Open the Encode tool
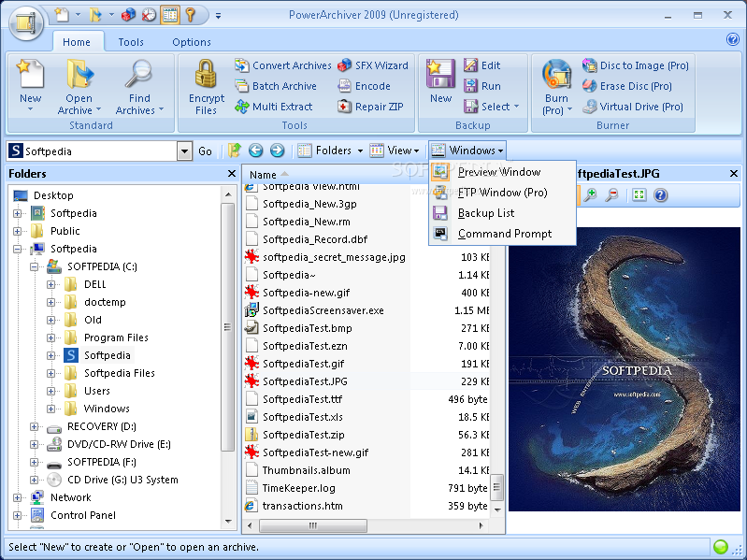 click(x=364, y=86)
